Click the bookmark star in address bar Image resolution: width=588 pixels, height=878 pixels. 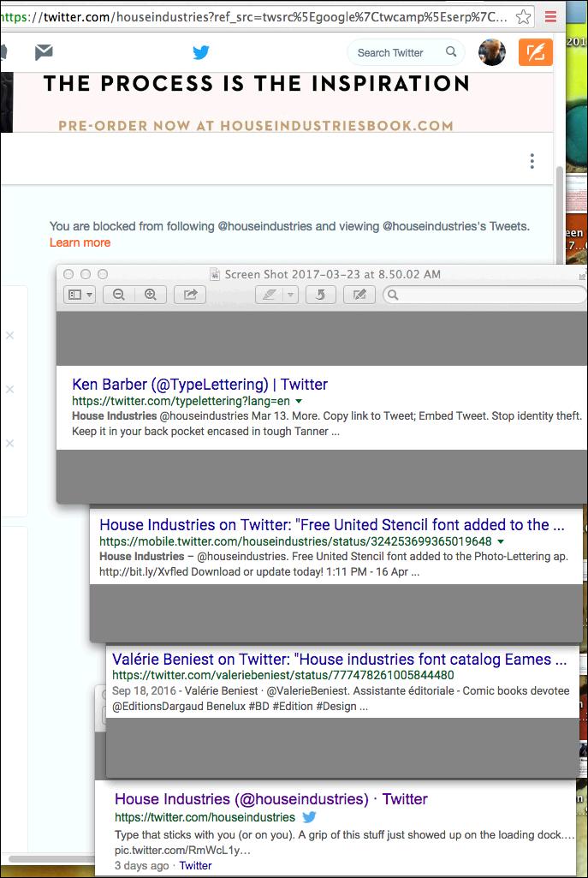pos(523,17)
